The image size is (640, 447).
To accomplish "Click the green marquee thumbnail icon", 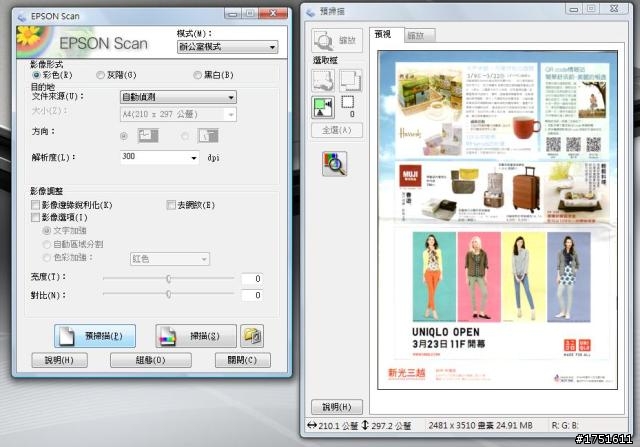I will tap(323, 107).
